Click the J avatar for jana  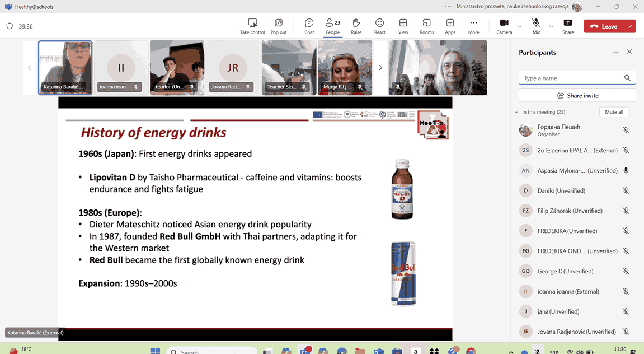click(526, 311)
